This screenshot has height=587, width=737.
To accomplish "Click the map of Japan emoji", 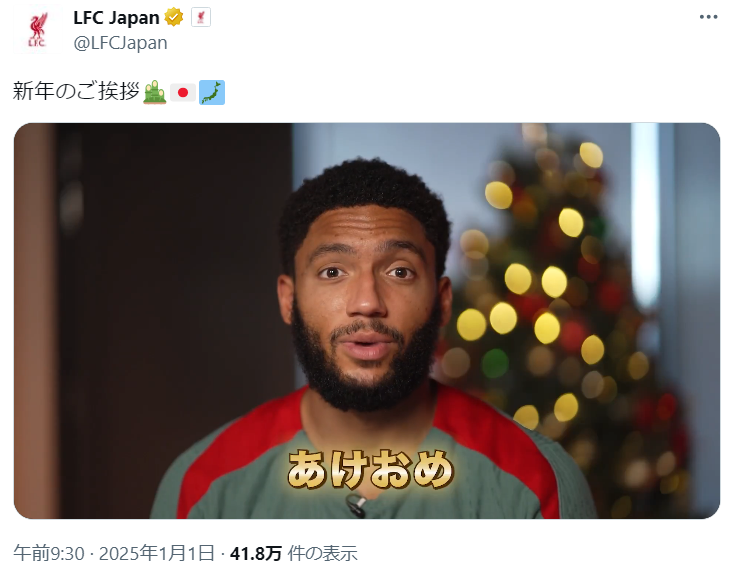I will pyautogui.click(x=212, y=92).
